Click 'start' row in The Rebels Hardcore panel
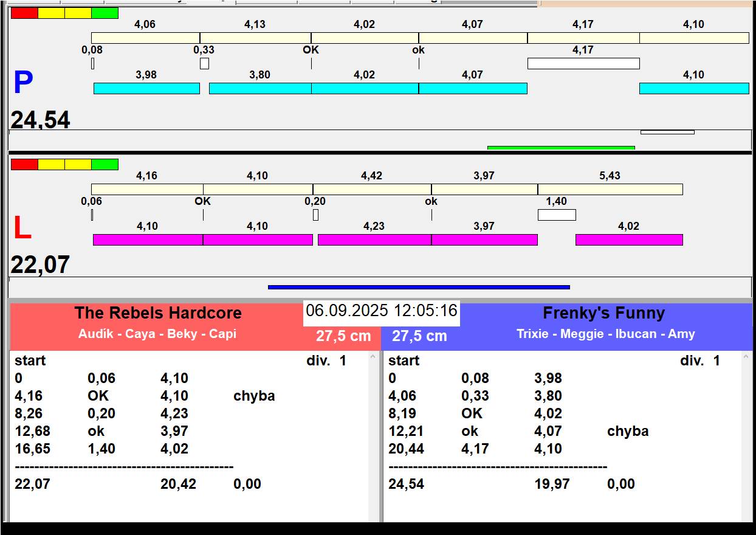The width and height of the screenshot is (756, 535). point(30,361)
